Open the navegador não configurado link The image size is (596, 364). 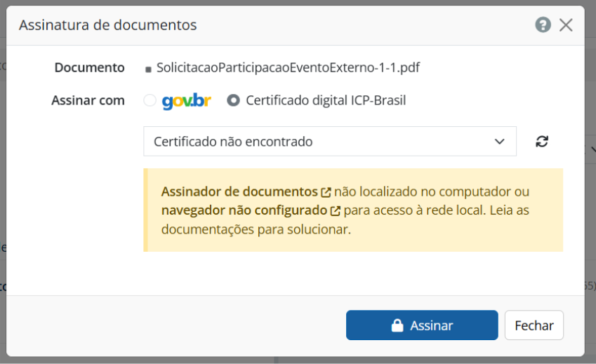244,210
